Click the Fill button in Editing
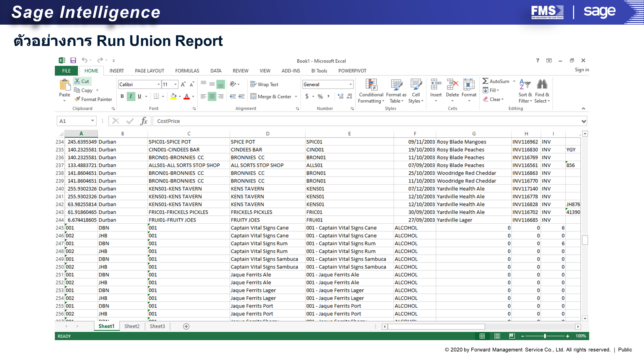Image resolution: width=644 pixels, height=362 pixels. point(491,90)
